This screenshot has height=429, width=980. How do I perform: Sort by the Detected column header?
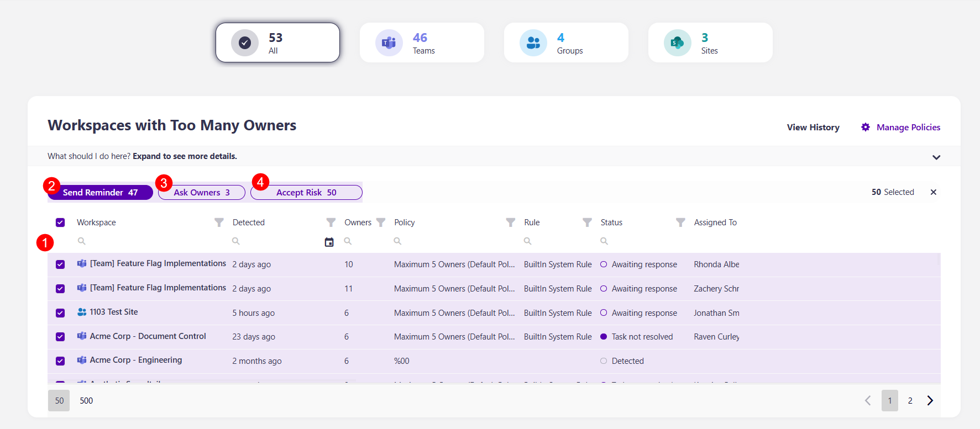click(x=249, y=223)
